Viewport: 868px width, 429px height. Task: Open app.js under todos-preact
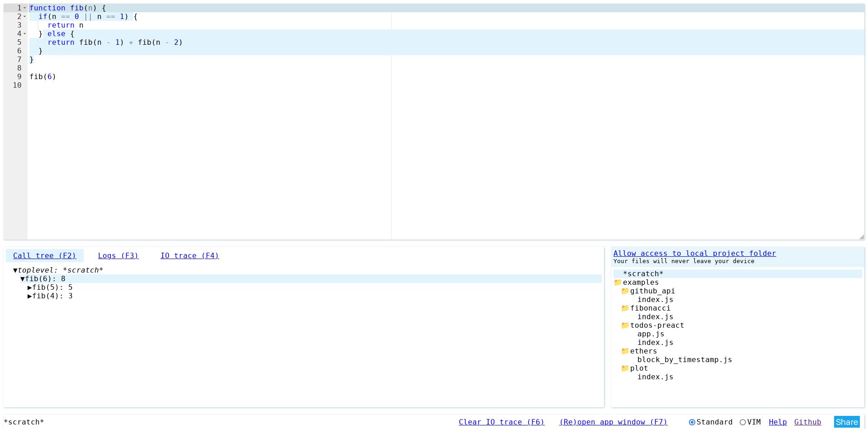point(651,334)
